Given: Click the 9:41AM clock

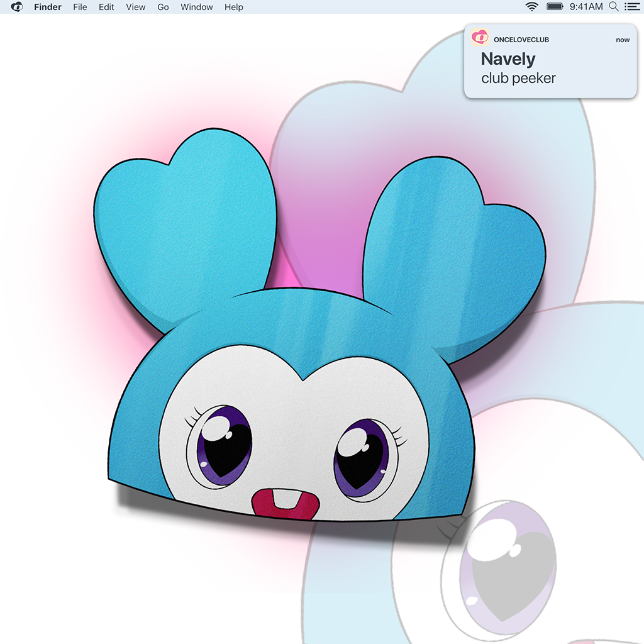Looking at the screenshot, I should pos(586,7).
